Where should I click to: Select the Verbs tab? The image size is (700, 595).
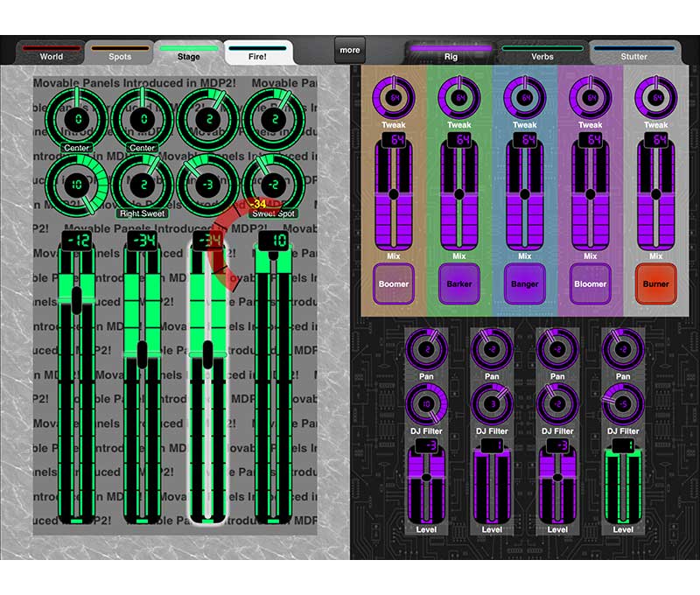pos(542,52)
